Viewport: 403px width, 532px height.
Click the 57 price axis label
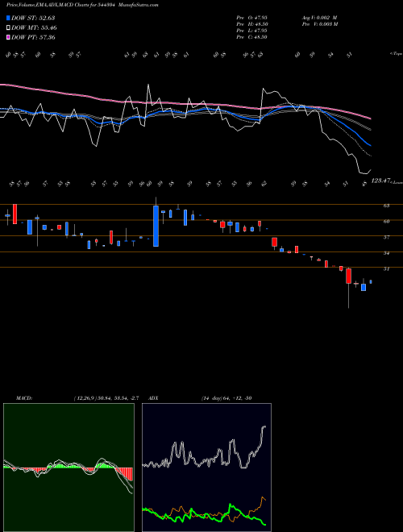pyautogui.click(x=386, y=238)
